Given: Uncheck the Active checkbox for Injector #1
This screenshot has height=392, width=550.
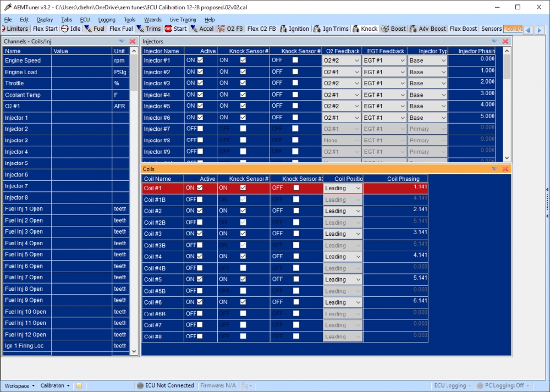Looking at the screenshot, I should pos(200,60).
